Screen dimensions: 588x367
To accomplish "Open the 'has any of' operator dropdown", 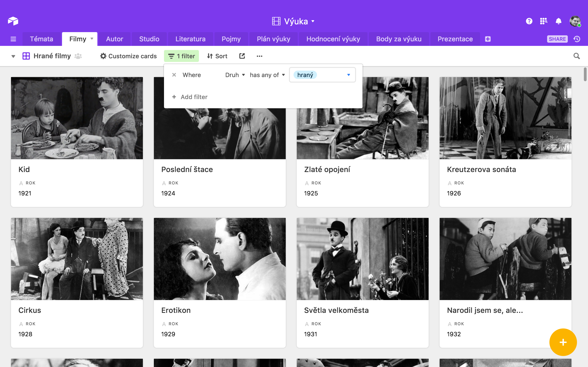I will pyautogui.click(x=267, y=75).
